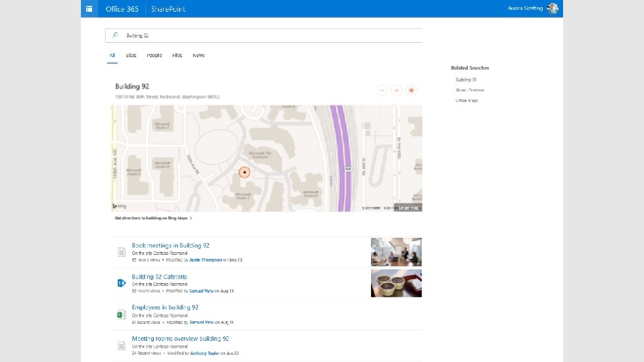This screenshot has width=644, height=362.
Task: Click the document icon for Meeting rooms overview
Action: coord(121,346)
